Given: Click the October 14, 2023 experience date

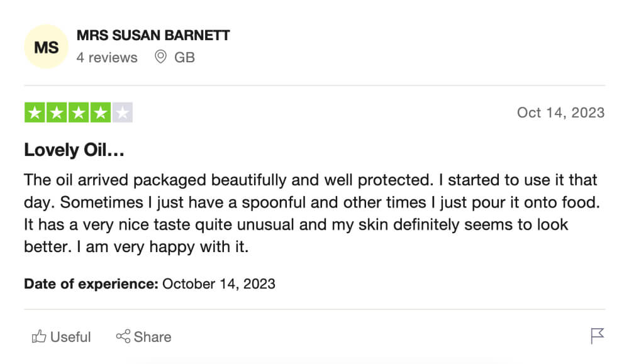Looking at the screenshot, I should click(x=219, y=284).
